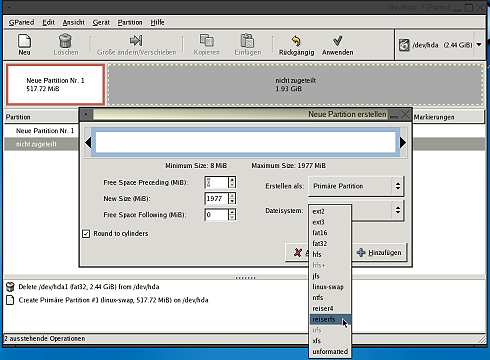Click the Free Space Following spinner arrows
This screenshot has width=490, height=360.
coord(232,215)
